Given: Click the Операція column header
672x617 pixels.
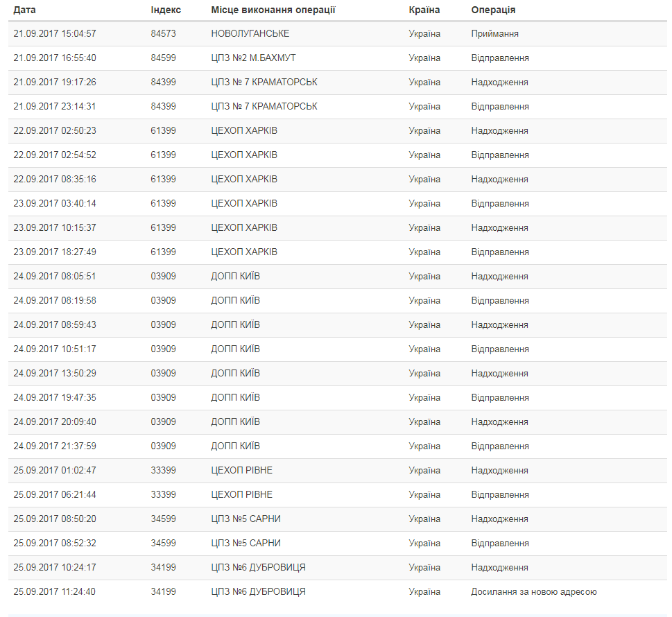Looking at the screenshot, I should click(x=493, y=10).
